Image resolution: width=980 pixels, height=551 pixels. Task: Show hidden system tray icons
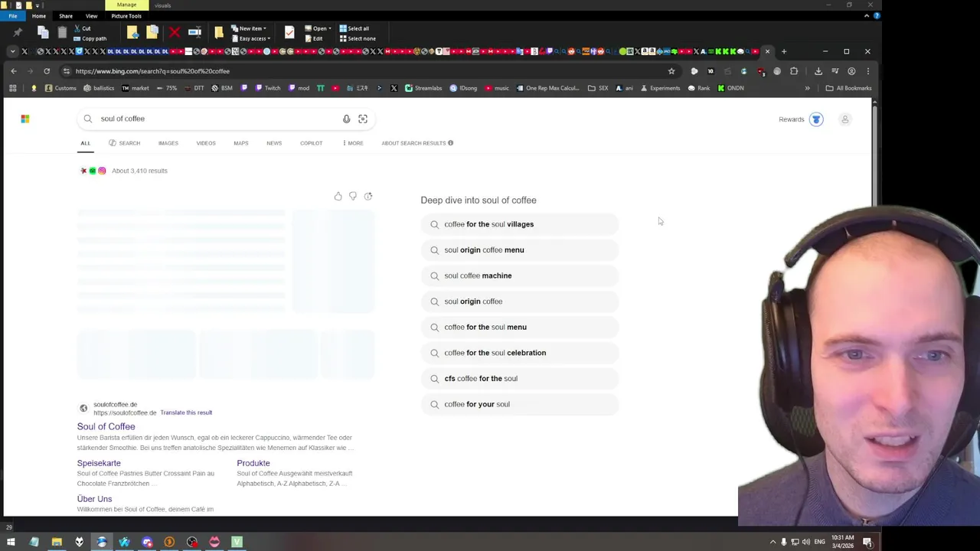point(773,542)
